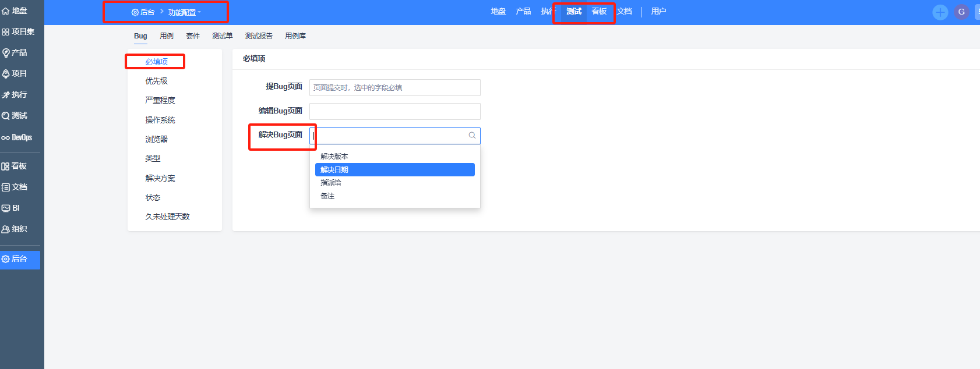Choose 备注 from the dropdown list
Image resolution: width=980 pixels, height=369 pixels.
click(x=395, y=196)
